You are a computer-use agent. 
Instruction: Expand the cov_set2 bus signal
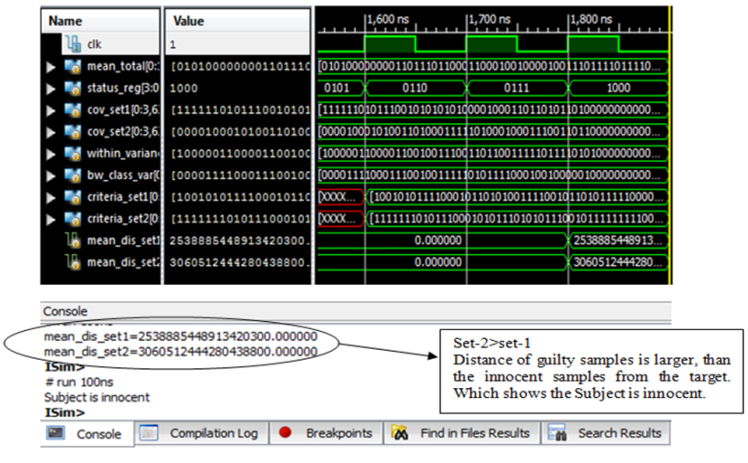point(51,130)
